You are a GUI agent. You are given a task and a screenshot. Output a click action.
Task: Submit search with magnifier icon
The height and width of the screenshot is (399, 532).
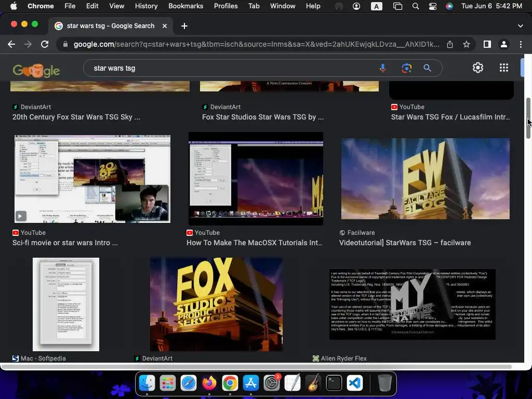click(427, 68)
